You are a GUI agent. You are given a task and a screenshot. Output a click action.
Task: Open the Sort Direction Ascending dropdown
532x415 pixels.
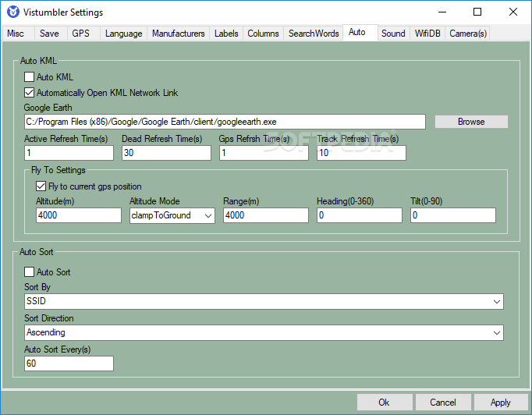tap(264, 332)
